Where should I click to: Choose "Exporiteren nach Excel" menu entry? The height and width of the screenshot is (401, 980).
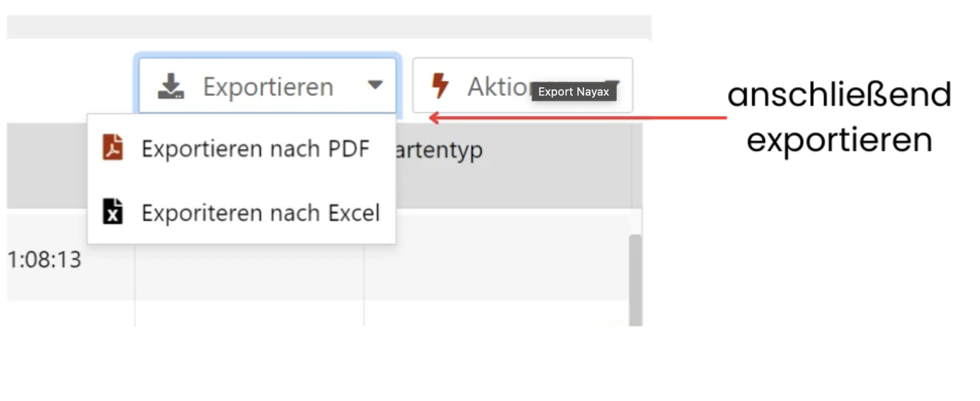point(260,213)
